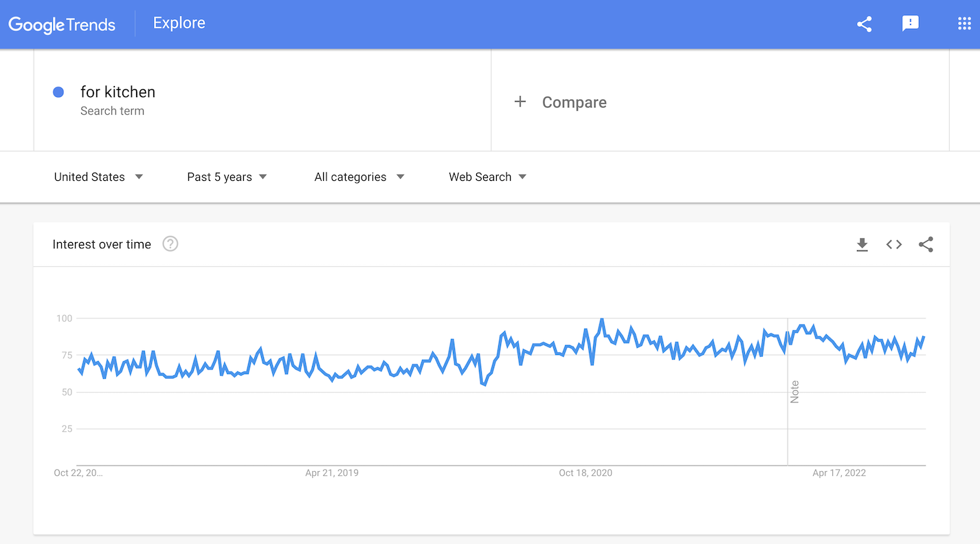Image resolution: width=980 pixels, height=544 pixels.
Task: Change the Web Search type dropdown
Action: tap(488, 177)
